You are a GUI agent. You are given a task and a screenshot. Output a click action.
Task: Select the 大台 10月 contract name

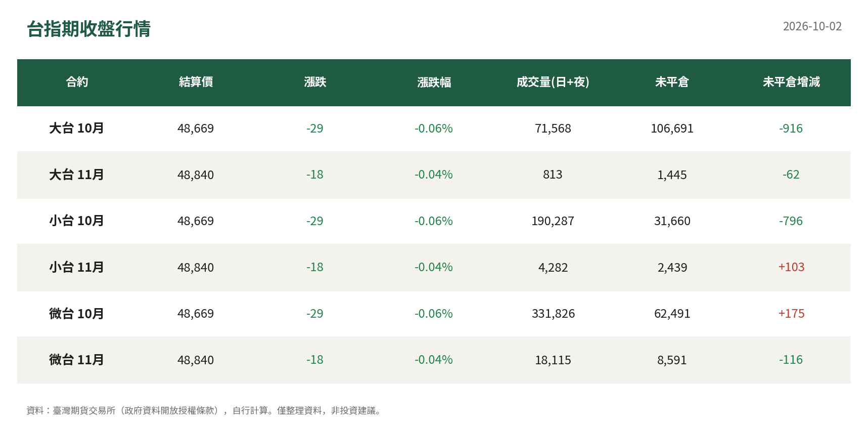coord(76,129)
